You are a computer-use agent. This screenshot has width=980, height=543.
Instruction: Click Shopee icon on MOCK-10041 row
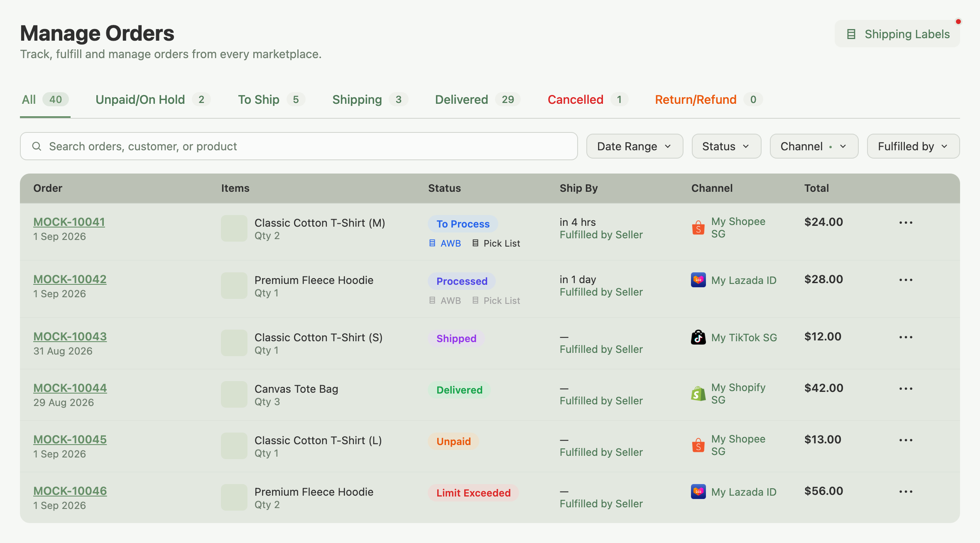(698, 227)
